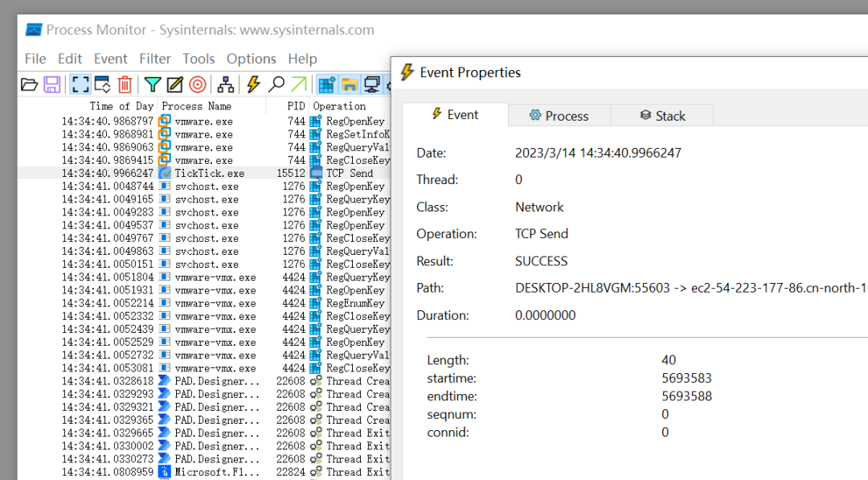This screenshot has height=480, width=868.
Task: Toggle Show Registry Activity icon
Action: pos(326,84)
